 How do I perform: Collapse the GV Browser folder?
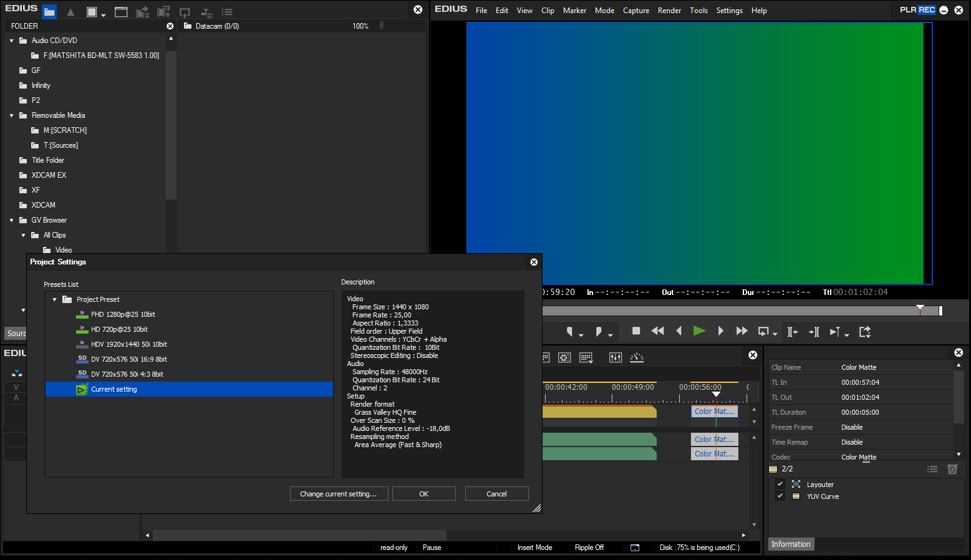[x=12, y=220]
